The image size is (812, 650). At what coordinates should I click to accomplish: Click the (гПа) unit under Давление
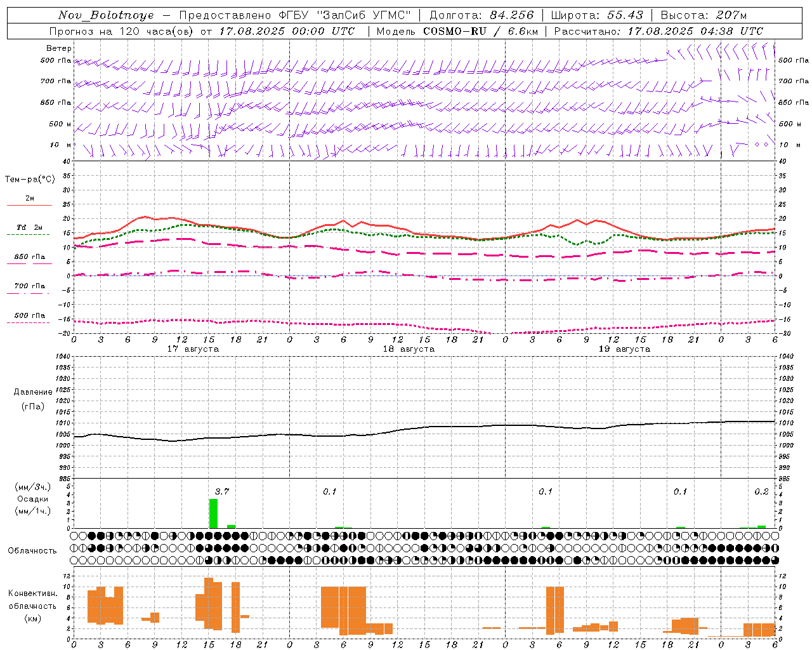click(33, 406)
